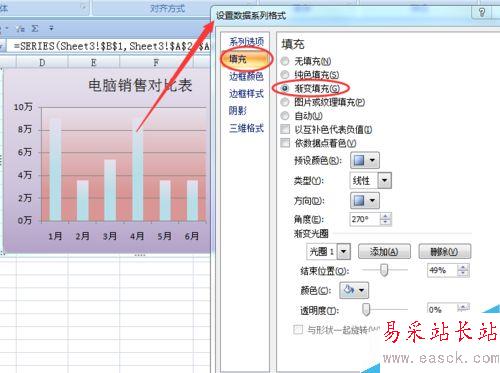This screenshot has height=373, width=500.
Task: Enable 依数据点着色 checkbox
Action: [285, 143]
